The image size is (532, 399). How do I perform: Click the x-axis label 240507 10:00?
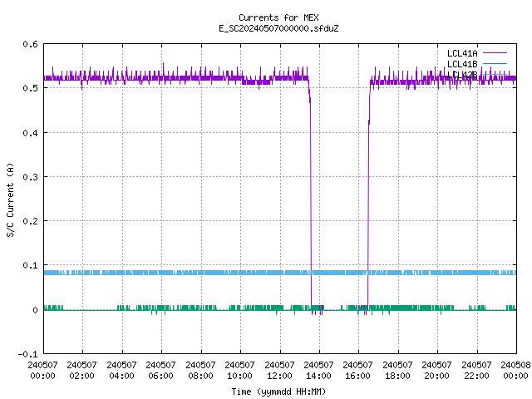239,370
